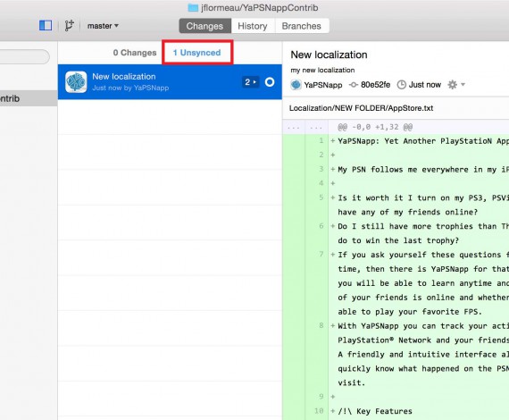Click the 'my new localization' description text
This screenshot has width=509, height=420.
322,71
